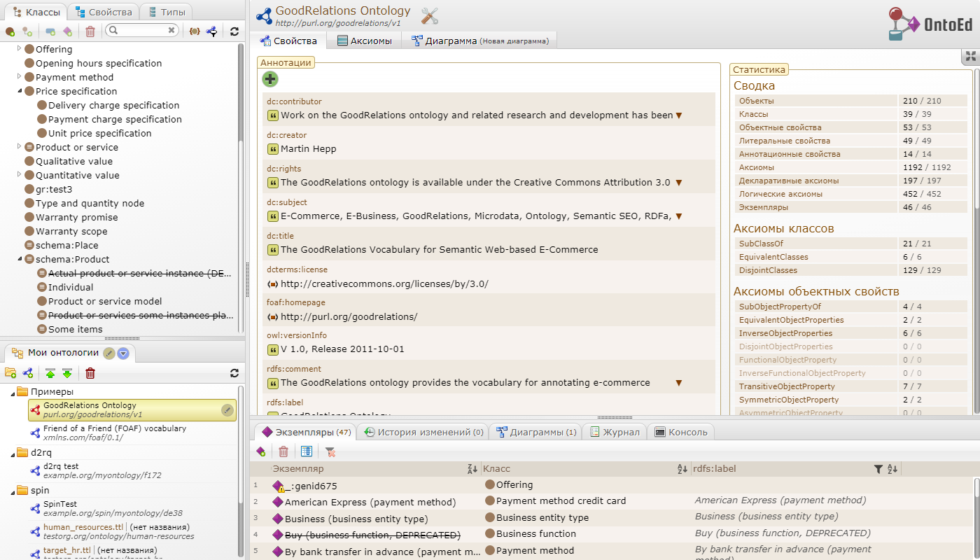
Task: Delete selected class with trash icon
Action: 90,31
